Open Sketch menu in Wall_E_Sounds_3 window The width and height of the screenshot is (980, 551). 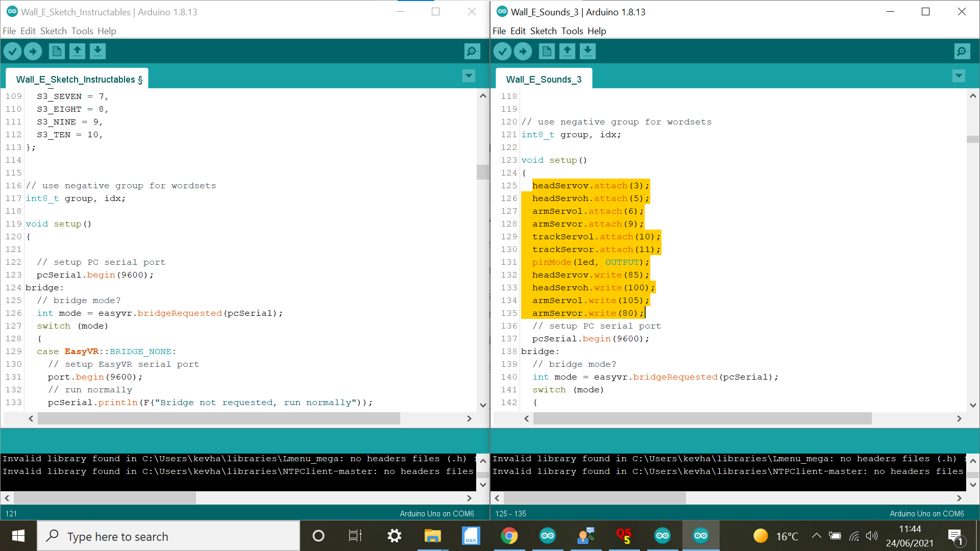544,31
